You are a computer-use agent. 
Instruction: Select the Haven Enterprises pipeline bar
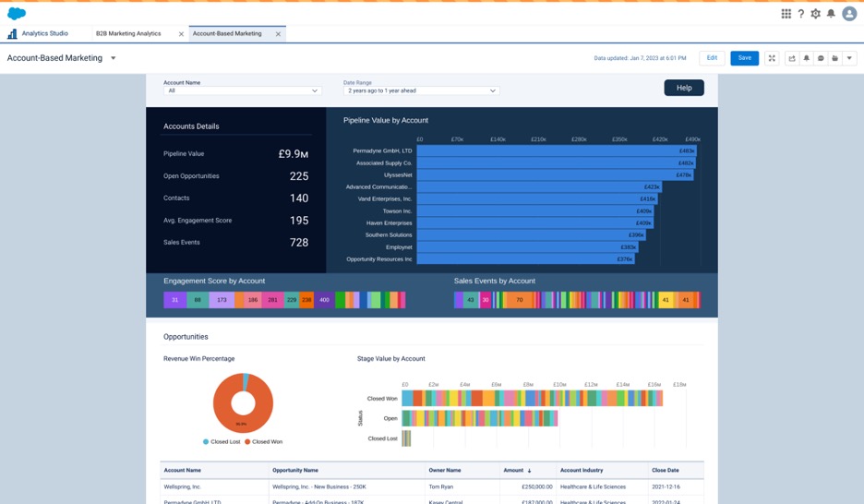pyautogui.click(x=535, y=223)
